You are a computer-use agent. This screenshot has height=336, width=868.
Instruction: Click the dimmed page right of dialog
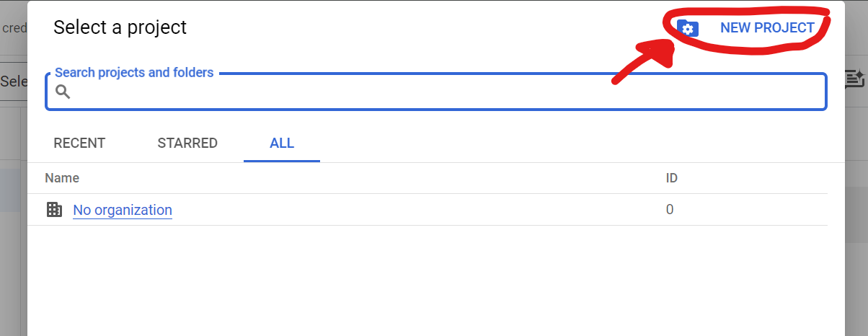(x=856, y=216)
